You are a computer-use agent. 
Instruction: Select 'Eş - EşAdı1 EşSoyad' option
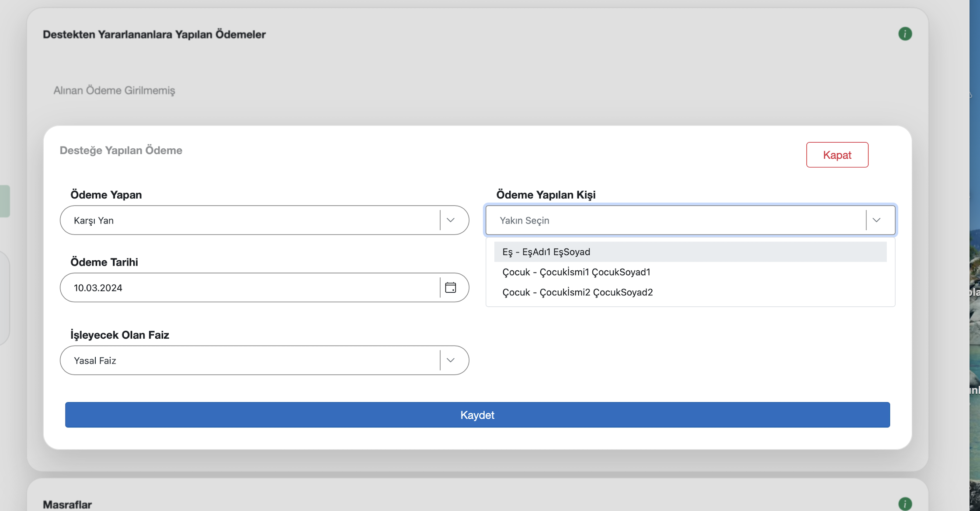click(546, 252)
